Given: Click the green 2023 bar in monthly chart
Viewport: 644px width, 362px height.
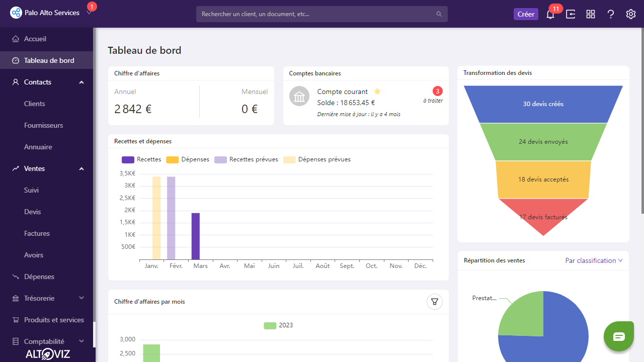Looking at the screenshot, I should [x=151, y=353].
